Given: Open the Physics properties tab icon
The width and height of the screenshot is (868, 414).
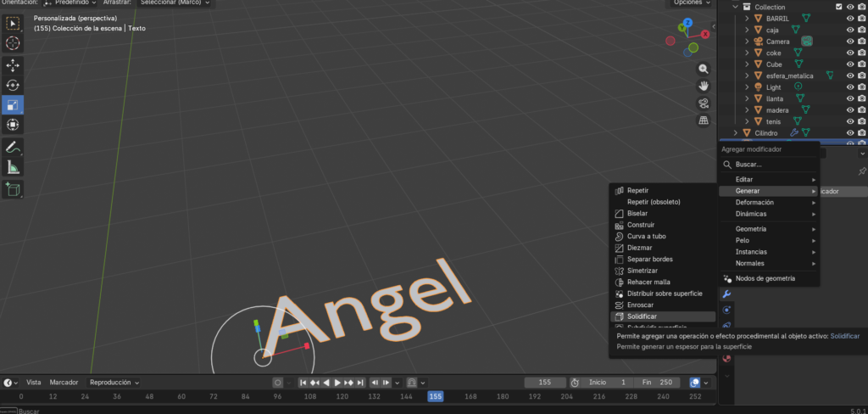Looking at the screenshot, I should coord(726,310).
